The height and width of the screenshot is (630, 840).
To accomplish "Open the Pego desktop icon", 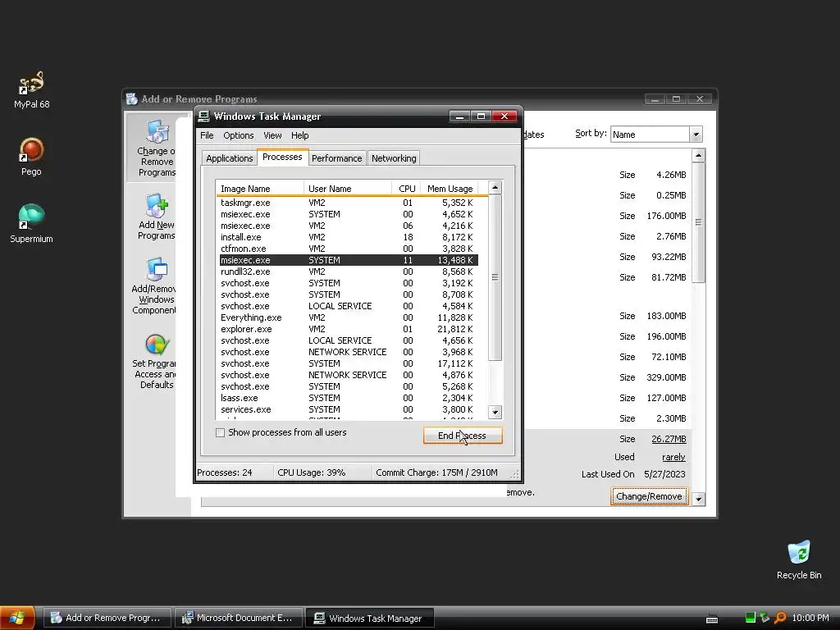I will click(x=31, y=157).
